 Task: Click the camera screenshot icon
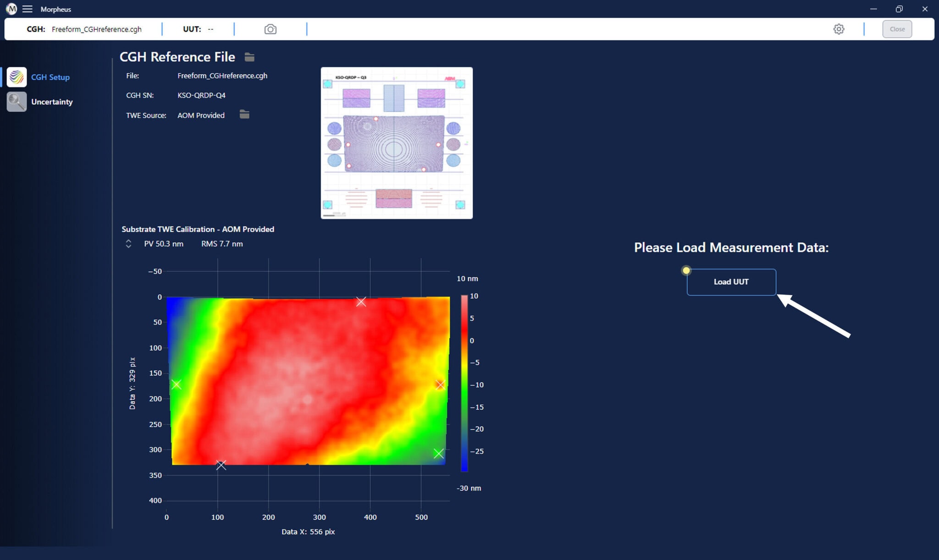point(270,29)
